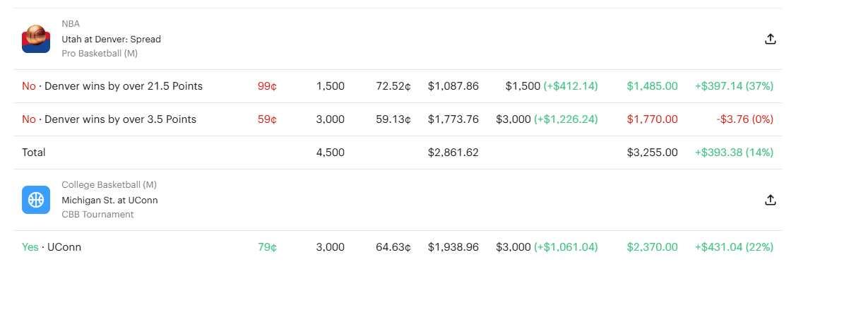The image size is (868, 334).
Task: Share the Utah at Denver market
Action: click(771, 39)
